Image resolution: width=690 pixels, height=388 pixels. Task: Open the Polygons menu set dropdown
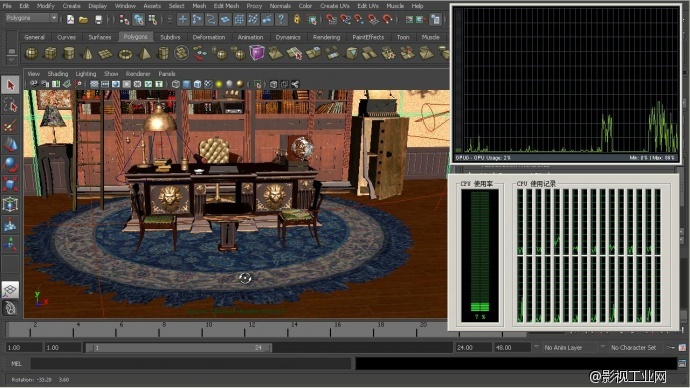coord(32,18)
